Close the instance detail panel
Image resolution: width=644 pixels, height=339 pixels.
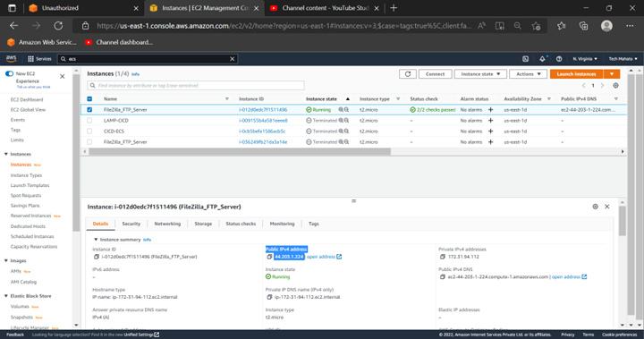[607, 207]
